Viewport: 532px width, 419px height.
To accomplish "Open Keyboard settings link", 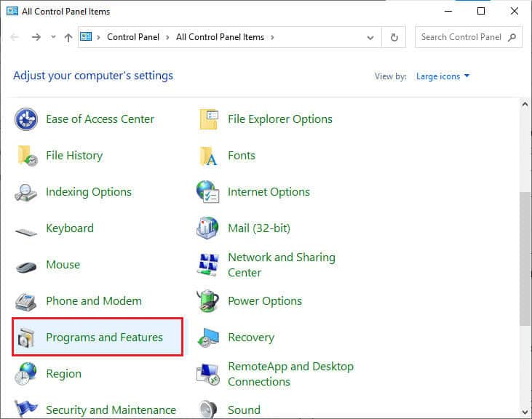I will 70,228.
